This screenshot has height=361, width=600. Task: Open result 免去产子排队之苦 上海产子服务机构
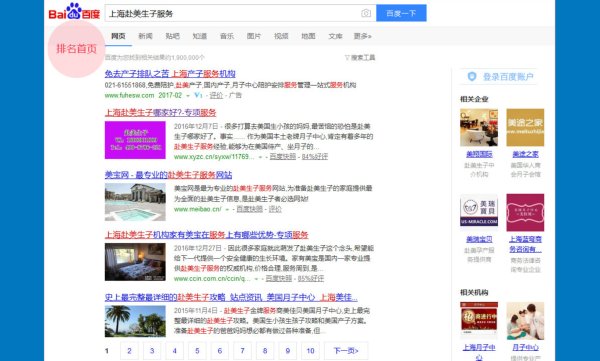pyautogui.click(x=170, y=74)
